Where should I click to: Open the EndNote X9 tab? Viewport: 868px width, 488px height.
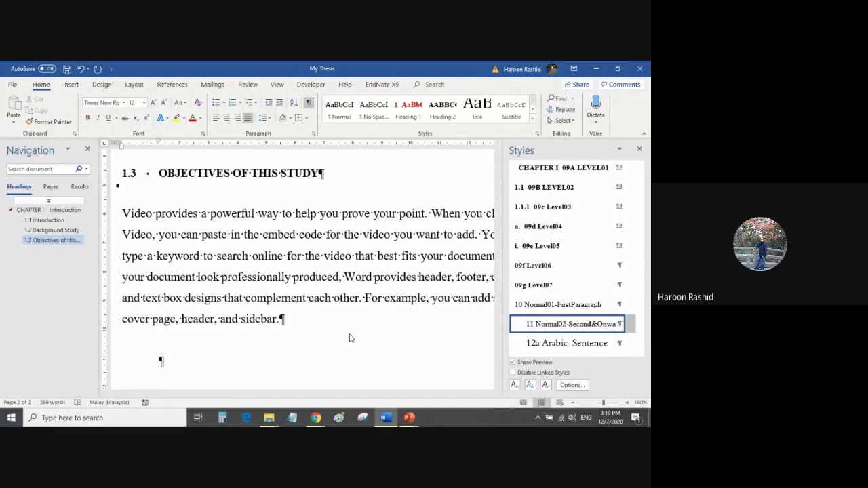coord(382,85)
